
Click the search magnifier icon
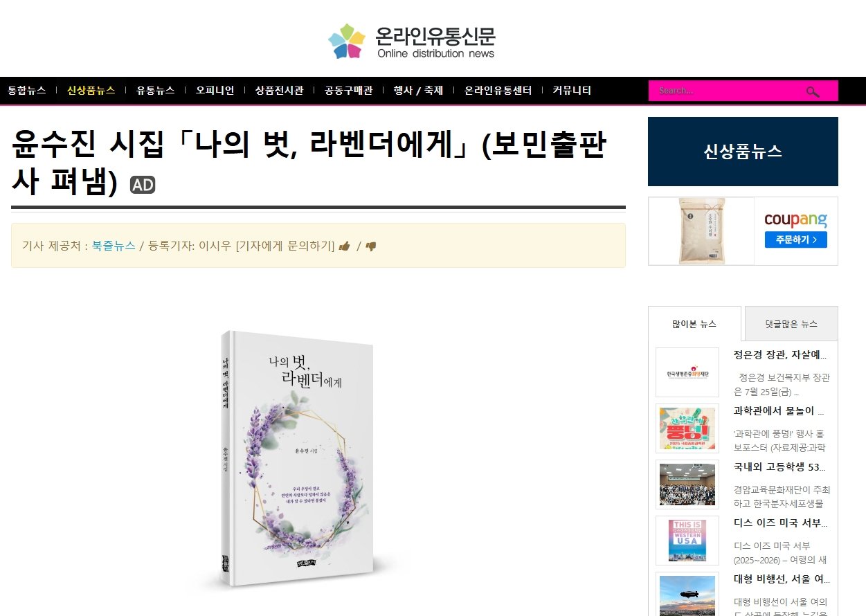(x=813, y=91)
